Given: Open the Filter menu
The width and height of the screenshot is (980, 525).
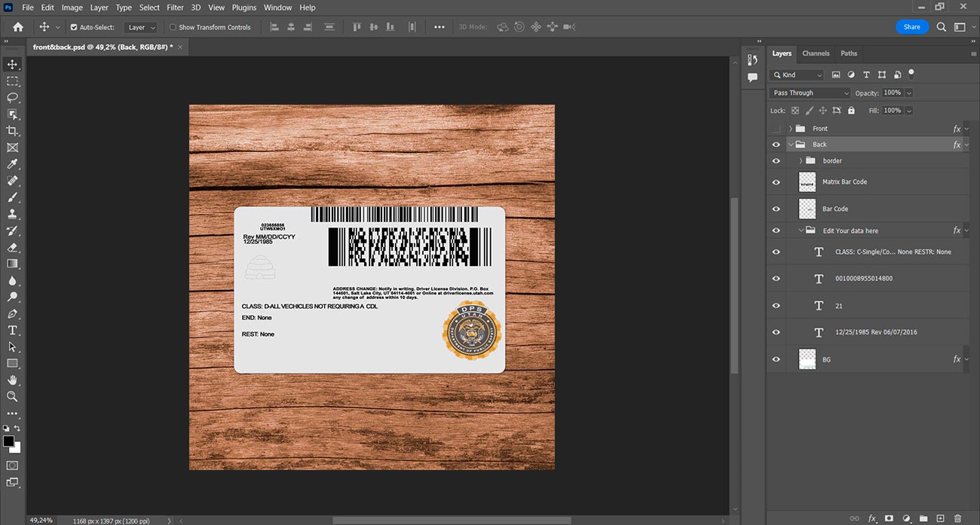Looking at the screenshot, I should point(175,8).
